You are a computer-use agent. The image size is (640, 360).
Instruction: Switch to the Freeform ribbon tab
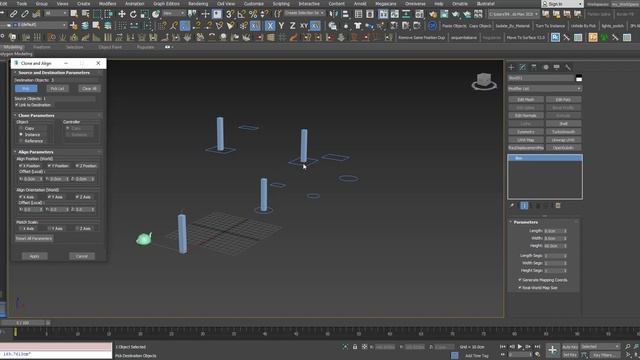pos(42,47)
